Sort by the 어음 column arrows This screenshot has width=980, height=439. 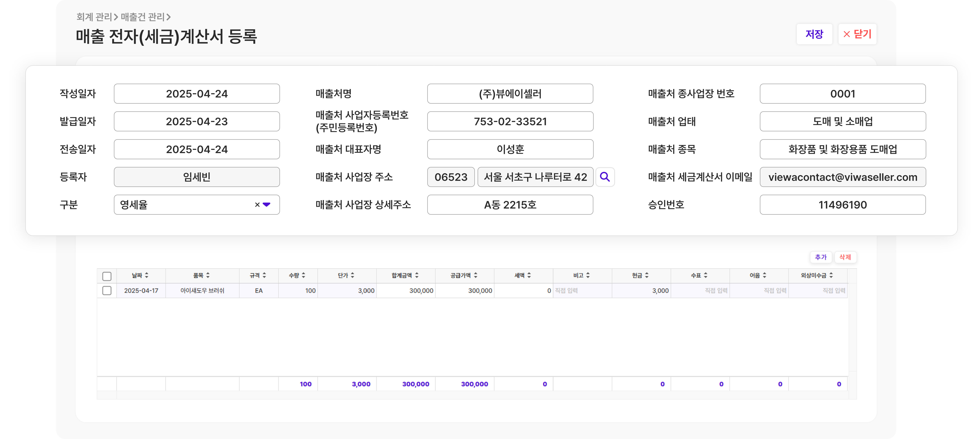click(765, 275)
